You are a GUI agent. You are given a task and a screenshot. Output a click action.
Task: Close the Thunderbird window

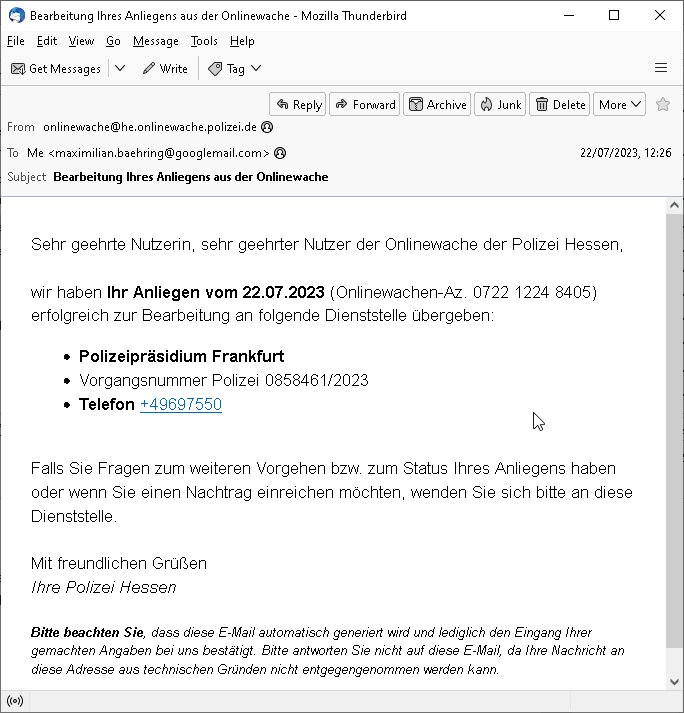tap(660, 15)
